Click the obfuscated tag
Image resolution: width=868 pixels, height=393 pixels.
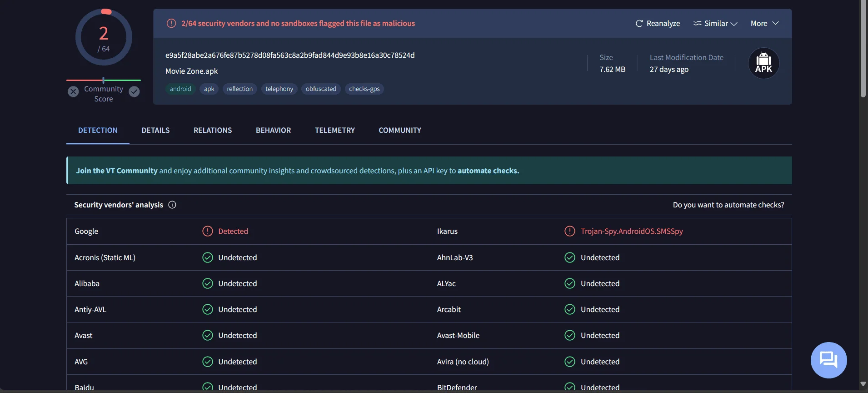pyautogui.click(x=321, y=89)
